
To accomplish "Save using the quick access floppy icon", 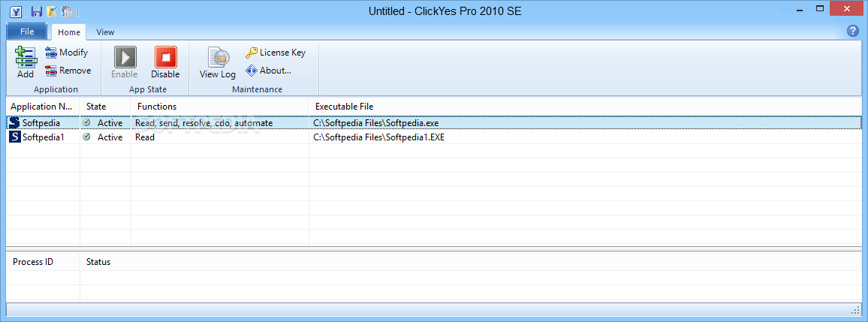I will [37, 11].
